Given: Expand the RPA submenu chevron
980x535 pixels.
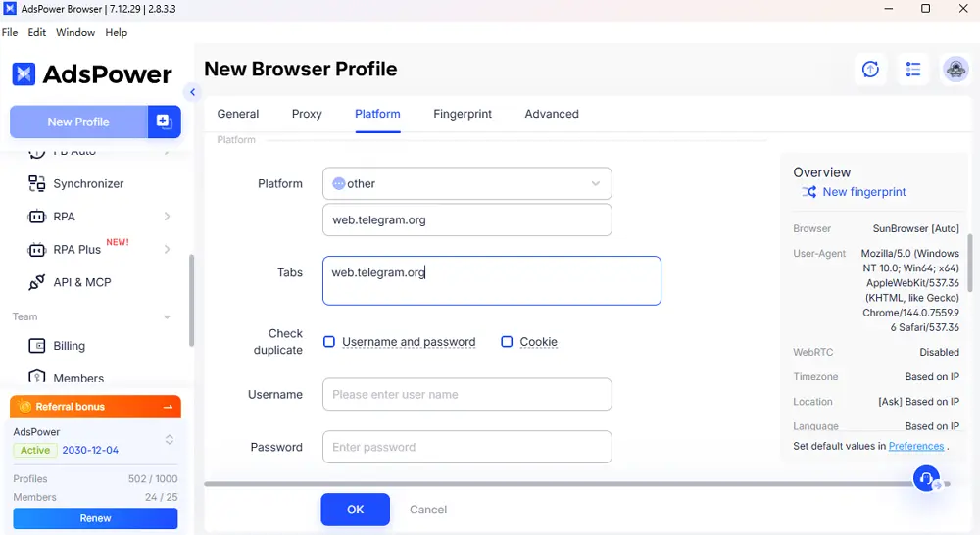Looking at the screenshot, I should click(167, 217).
